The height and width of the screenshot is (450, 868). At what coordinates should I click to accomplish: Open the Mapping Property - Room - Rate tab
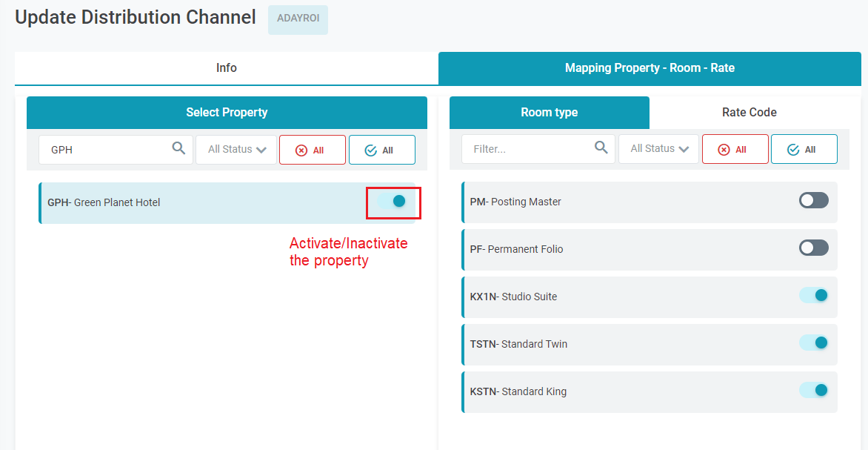coord(650,68)
